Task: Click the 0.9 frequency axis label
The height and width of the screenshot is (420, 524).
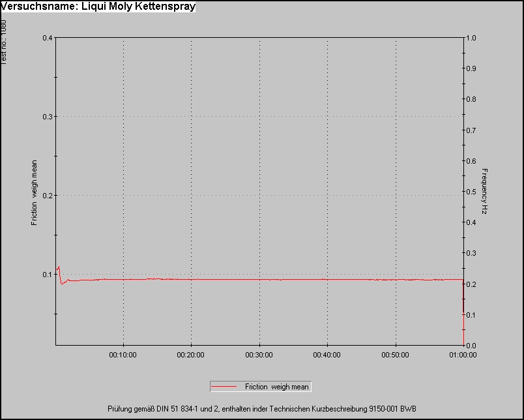Action: (471, 68)
